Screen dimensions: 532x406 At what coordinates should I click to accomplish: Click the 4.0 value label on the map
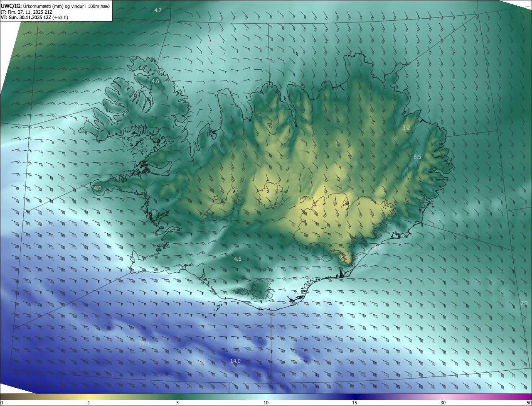(x=98, y=188)
